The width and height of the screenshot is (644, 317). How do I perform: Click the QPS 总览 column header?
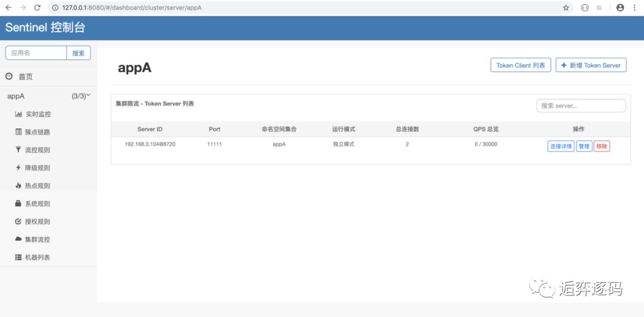486,129
